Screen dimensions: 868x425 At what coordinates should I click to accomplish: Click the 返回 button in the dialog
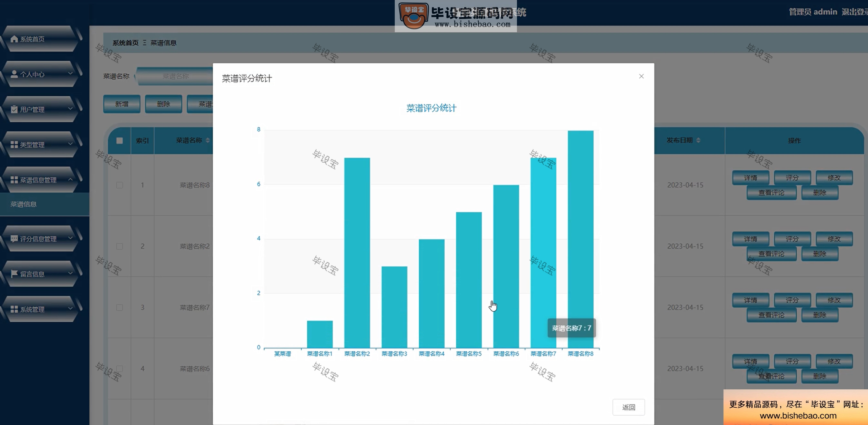[628, 407]
